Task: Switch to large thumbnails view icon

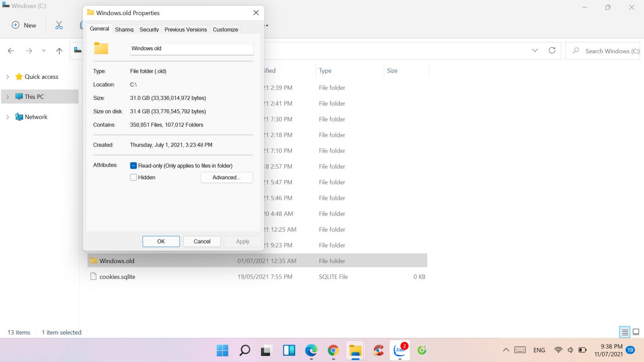Action: tap(636, 332)
